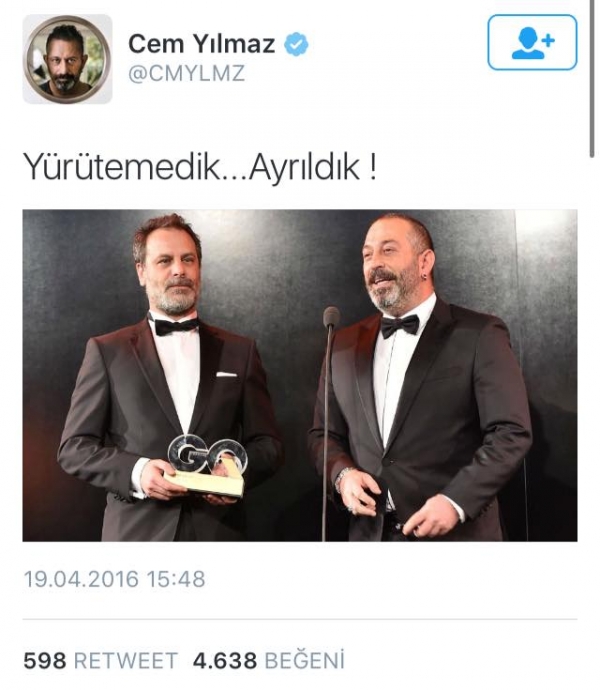This screenshot has height=690, width=600.
Task: Click the date 19.04.2016
Action: (81, 579)
